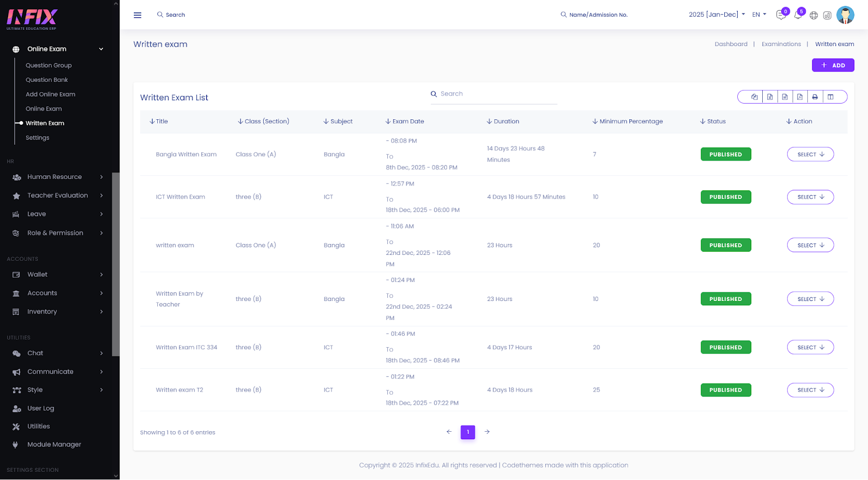
Task: Open the reports chart icon in header
Action: [x=827, y=15]
